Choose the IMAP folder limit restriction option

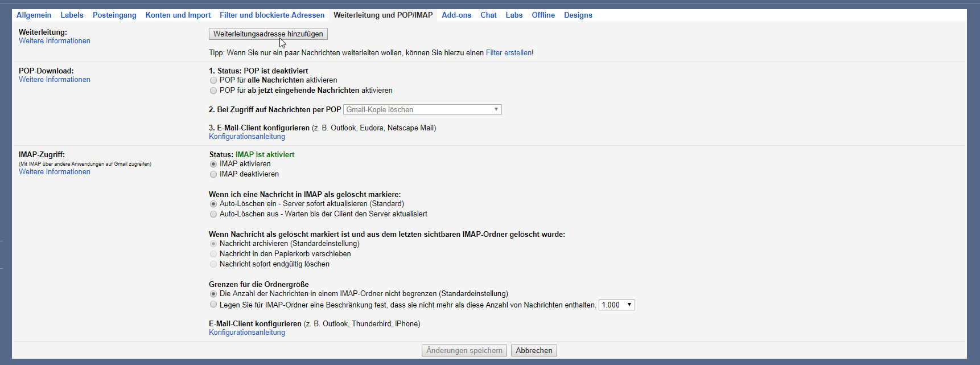pyautogui.click(x=213, y=305)
